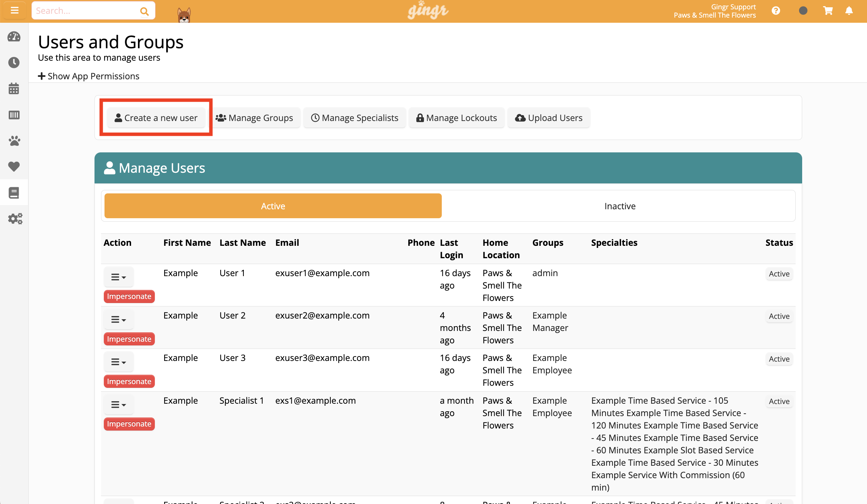Open the notifications bell icon
The image size is (867, 504).
point(849,10)
